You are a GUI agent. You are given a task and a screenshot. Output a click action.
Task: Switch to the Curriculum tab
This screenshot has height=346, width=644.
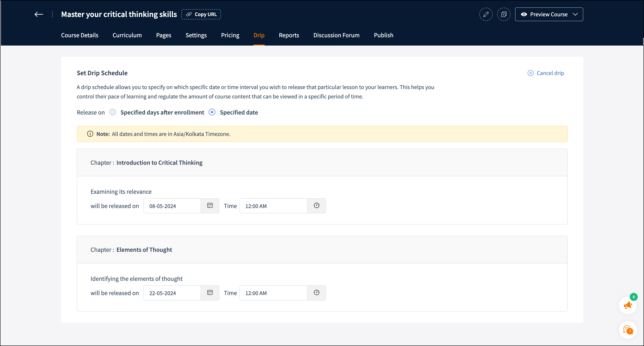click(127, 35)
